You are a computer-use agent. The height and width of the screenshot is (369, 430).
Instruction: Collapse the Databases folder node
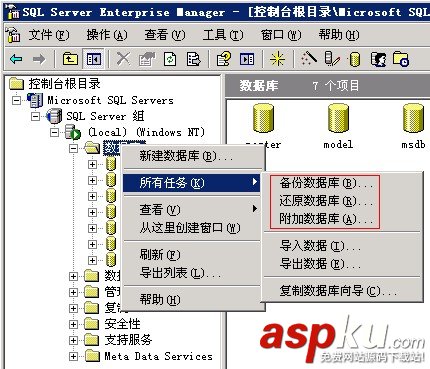click(73, 148)
